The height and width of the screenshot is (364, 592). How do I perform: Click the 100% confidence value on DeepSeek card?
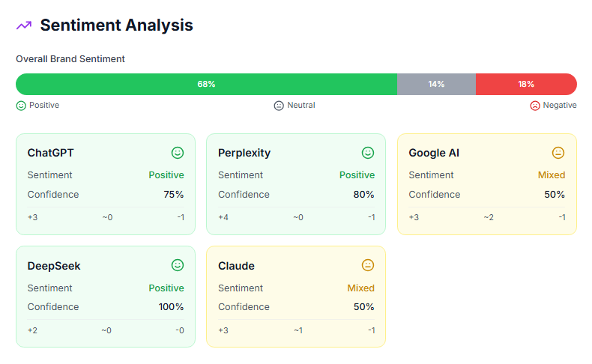pos(170,306)
